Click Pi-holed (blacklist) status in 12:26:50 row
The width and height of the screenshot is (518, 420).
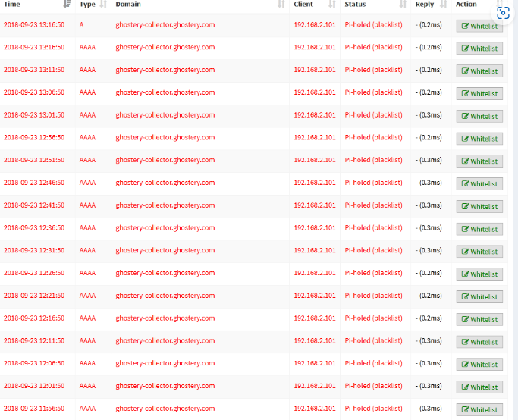373,273
